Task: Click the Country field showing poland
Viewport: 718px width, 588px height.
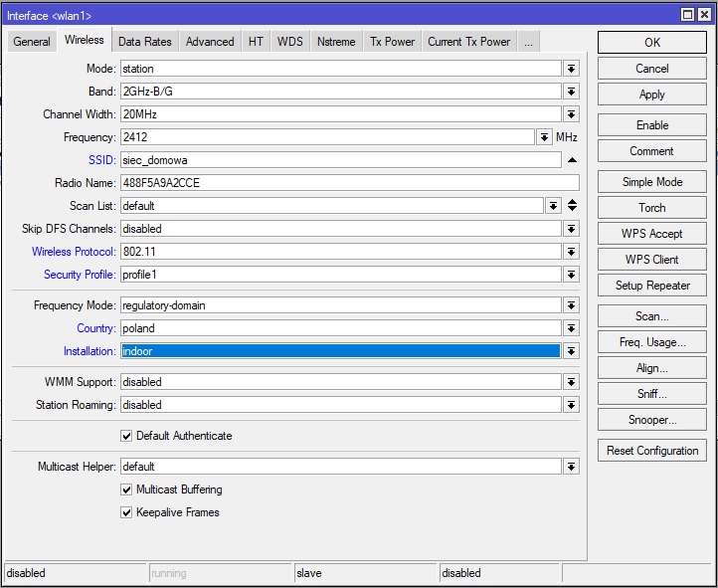Action: (x=341, y=328)
